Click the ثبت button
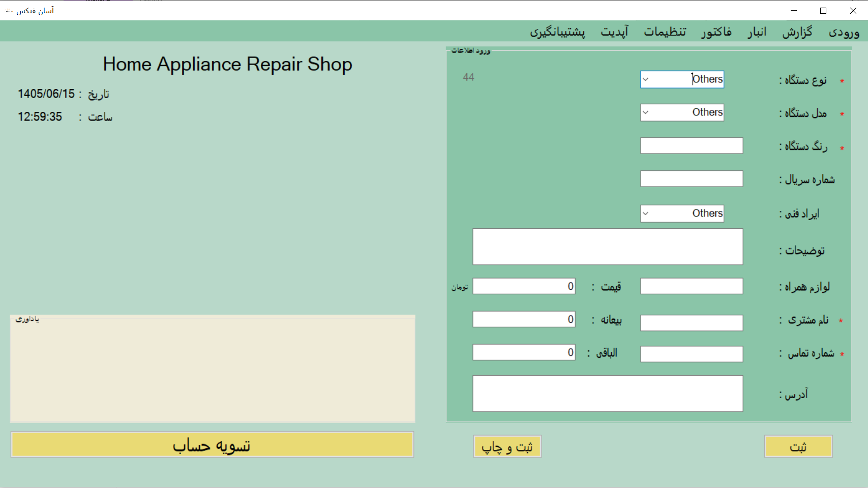 click(798, 446)
